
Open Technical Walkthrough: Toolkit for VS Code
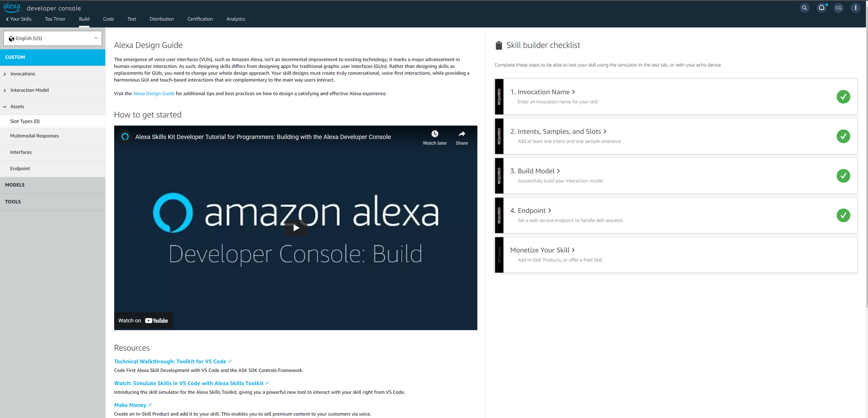point(170,362)
